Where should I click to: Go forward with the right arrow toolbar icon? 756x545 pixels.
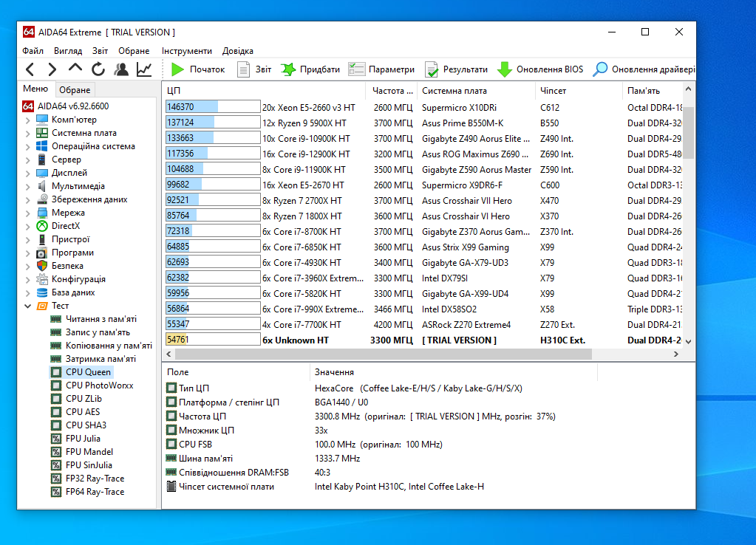pyautogui.click(x=52, y=69)
